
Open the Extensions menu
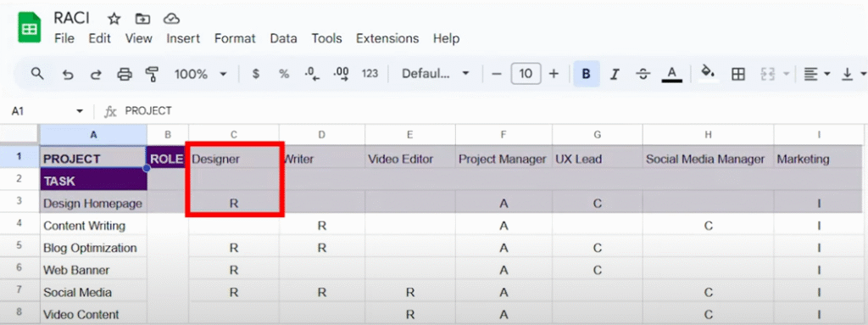tap(387, 39)
